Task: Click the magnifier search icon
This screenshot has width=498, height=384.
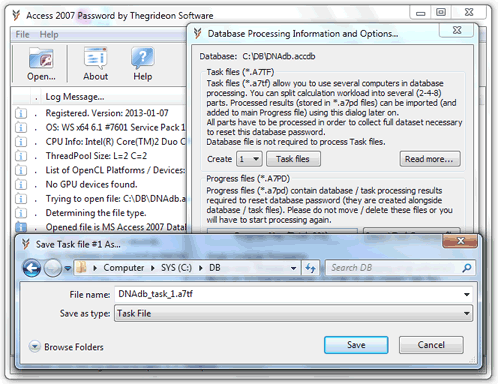Action: click(467, 268)
